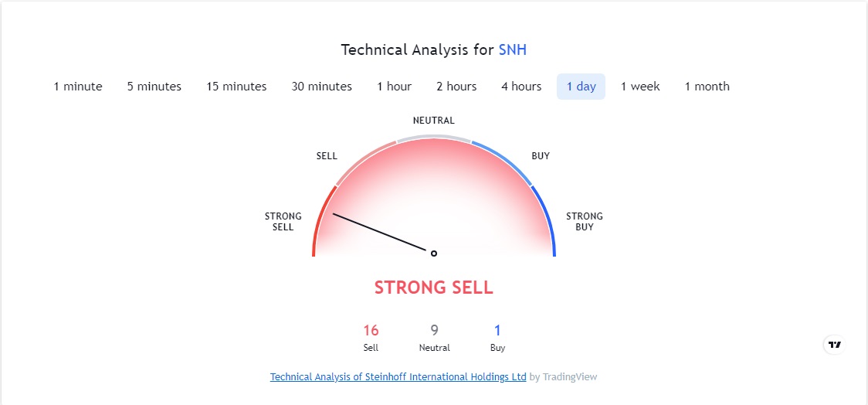Switch to the 1 hour timeframe
The height and width of the screenshot is (405, 868).
395,87
